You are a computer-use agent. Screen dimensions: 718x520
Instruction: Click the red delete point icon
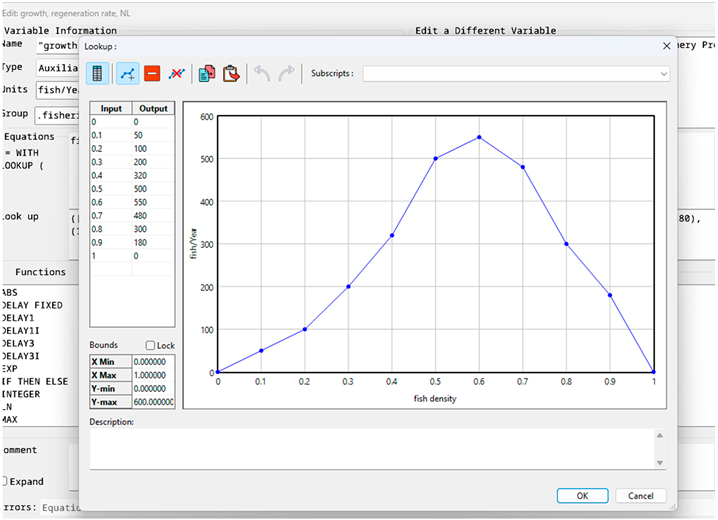coord(151,73)
